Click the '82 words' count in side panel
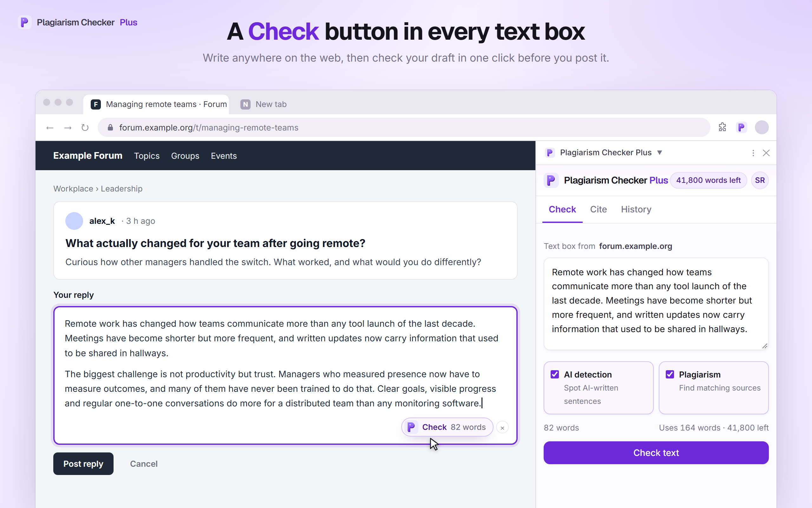Image resolution: width=812 pixels, height=508 pixels. pos(561,428)
